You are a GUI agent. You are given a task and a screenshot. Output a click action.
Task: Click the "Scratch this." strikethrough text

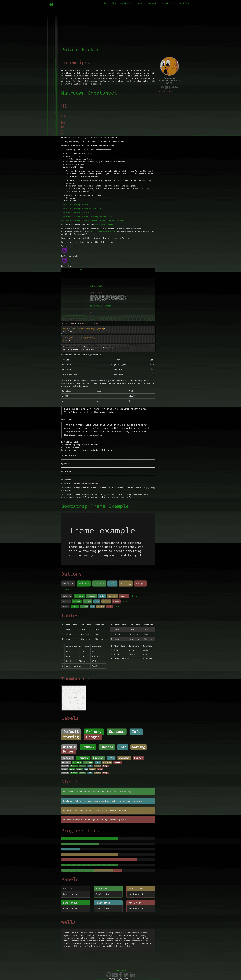pyautogui.click(x=103, y=150)
